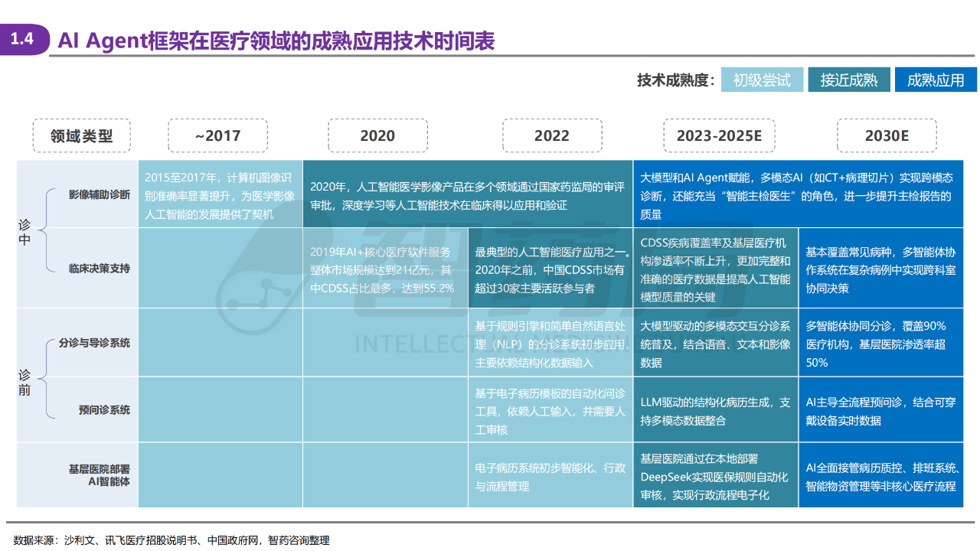
Task: Toggle the 初级尝试 maturity legend chip
Action: coord(763,79)
